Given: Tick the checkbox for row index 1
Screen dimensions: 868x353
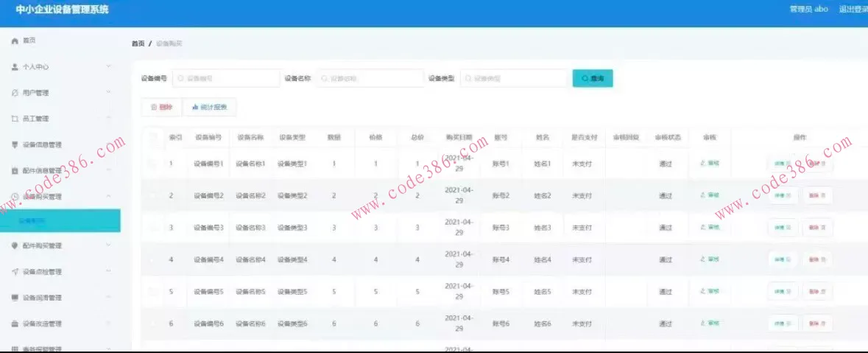Looking at the screenshot, I should [153, 164].
